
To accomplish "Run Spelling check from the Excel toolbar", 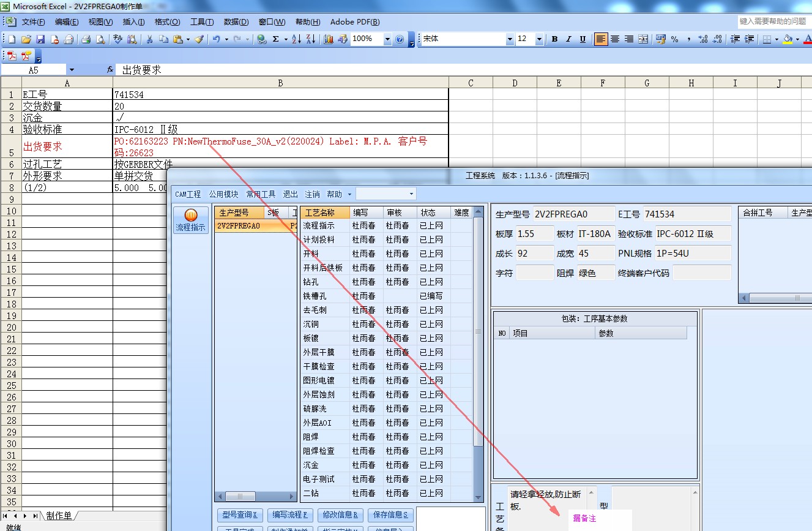I will 118,39.
